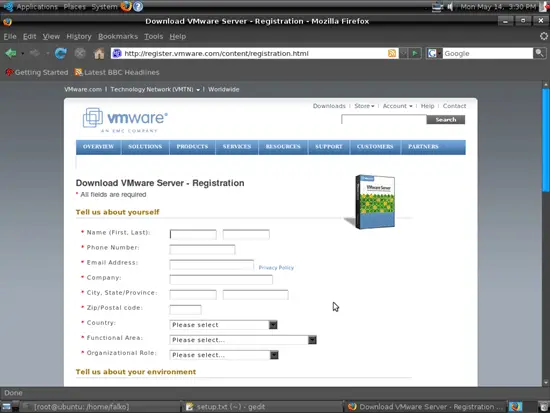This screenshot has width=550, height=413.
Task: Focus the Company input field
Action: click(221, 280)
